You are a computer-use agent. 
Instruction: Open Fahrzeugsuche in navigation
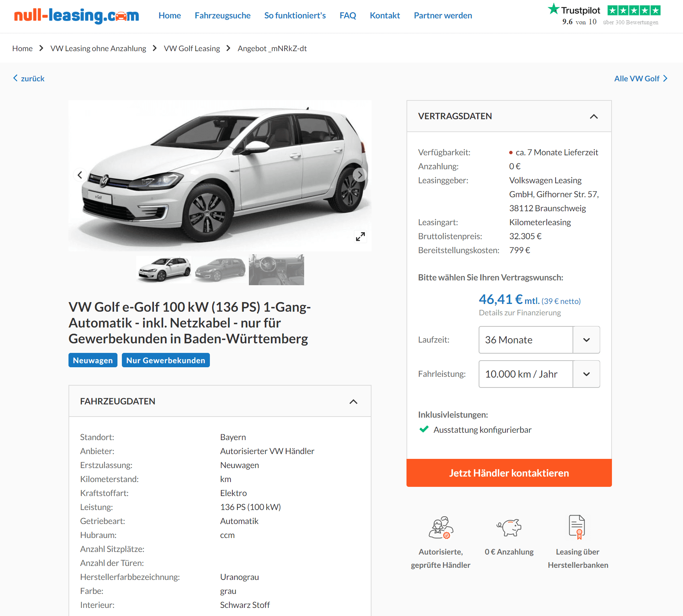[222, 15]
